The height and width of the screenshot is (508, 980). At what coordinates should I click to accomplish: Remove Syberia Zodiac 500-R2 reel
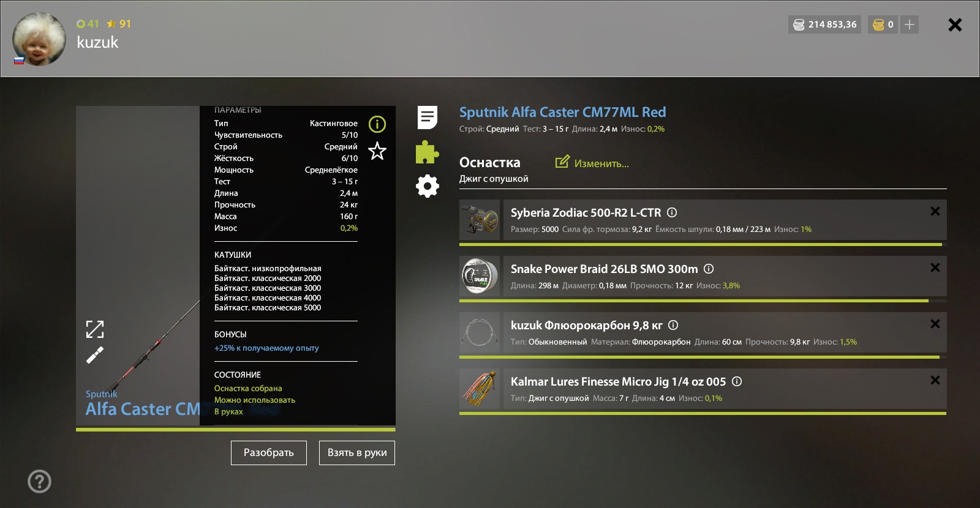point(935,211)
